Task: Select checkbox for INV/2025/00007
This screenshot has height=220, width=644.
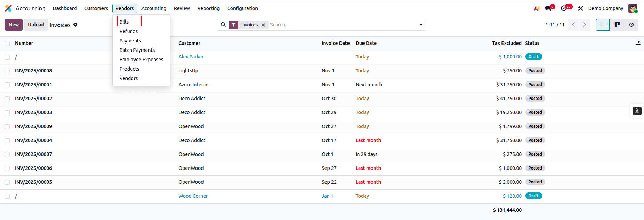Action: [x=7, y=155]
